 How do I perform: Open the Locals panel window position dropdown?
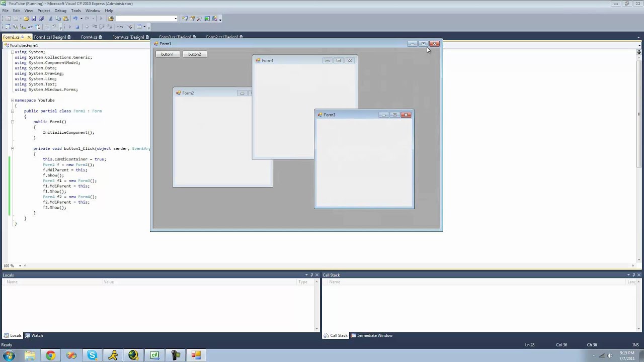click(x=306, y=275)
